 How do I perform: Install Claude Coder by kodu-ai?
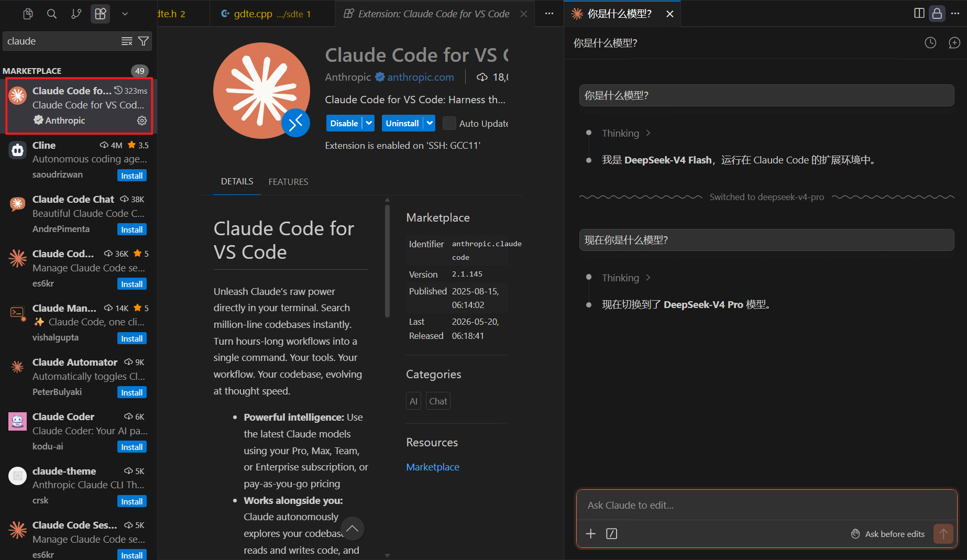132,447
